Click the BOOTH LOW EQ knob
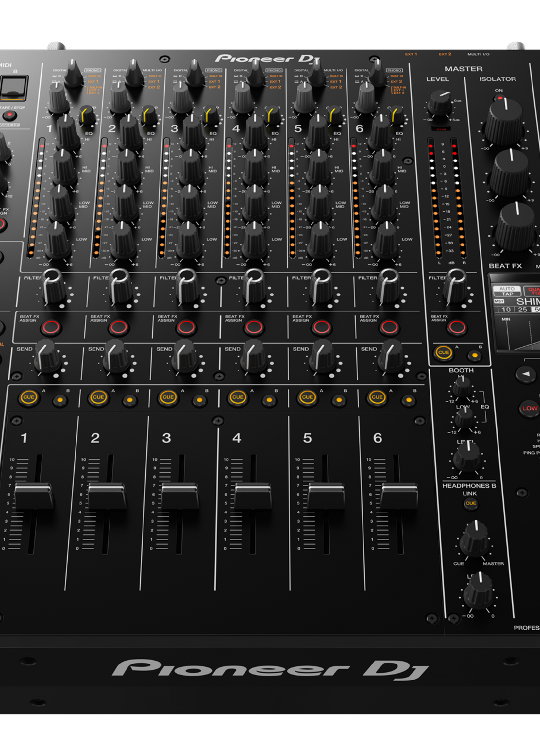540x756 pixels. pos(464,417)
